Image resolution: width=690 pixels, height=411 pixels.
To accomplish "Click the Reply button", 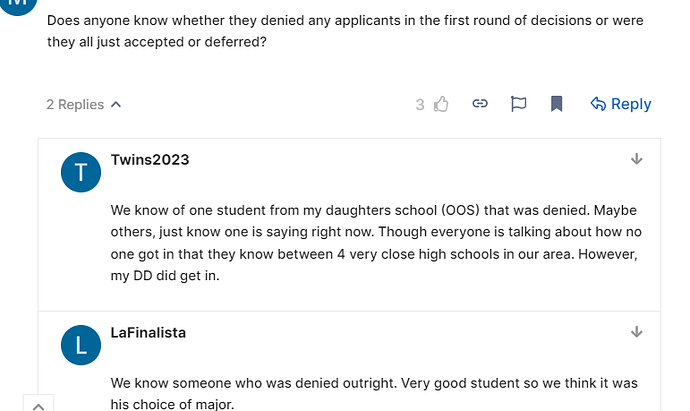I will click(x=620, y=104).
